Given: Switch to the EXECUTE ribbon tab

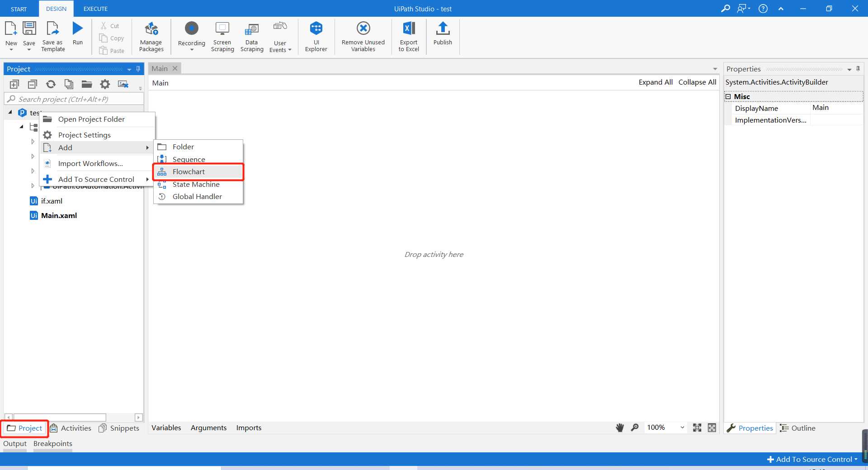Looking at the screenshot, I should click(95, 9).
